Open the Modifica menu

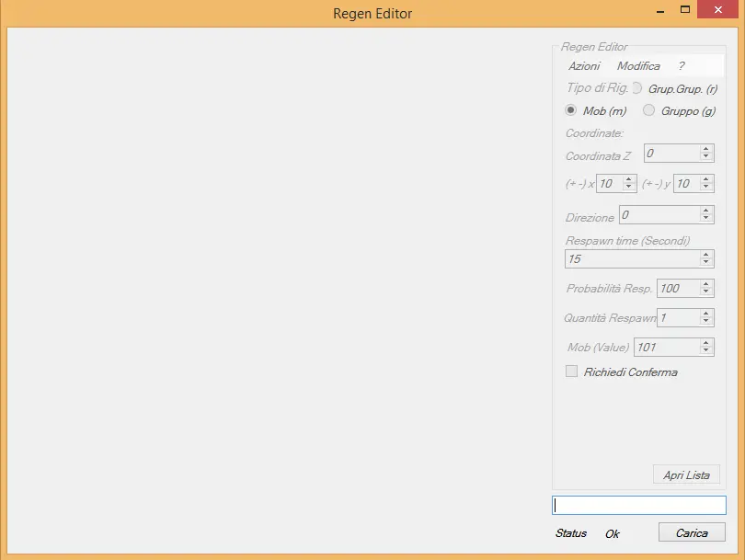click(x=638, y=66)
